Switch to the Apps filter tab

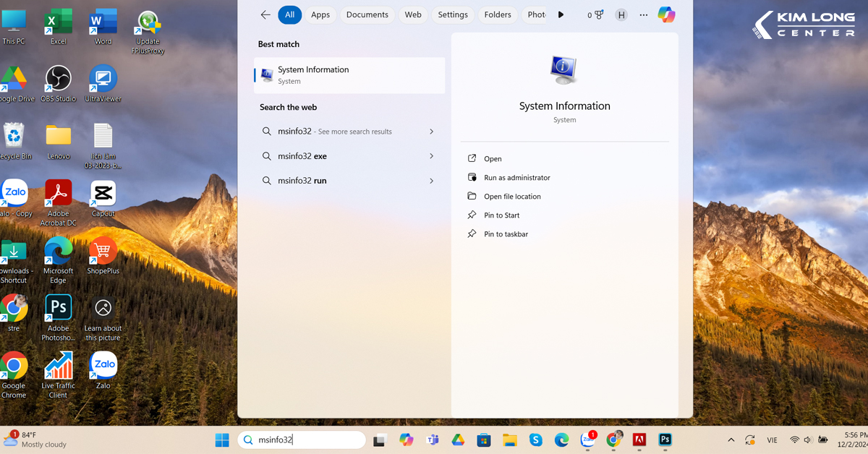pos(320,14)
